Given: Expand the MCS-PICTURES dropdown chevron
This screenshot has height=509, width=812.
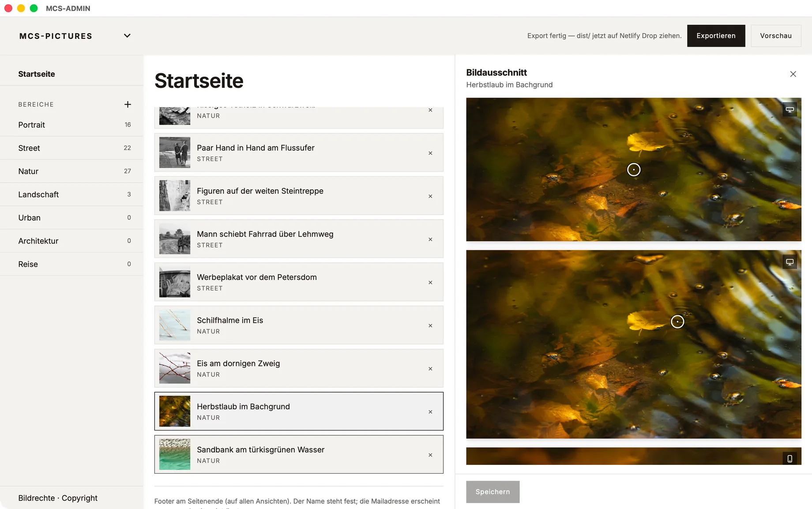Looking at the screenshot, I should 127,36.
